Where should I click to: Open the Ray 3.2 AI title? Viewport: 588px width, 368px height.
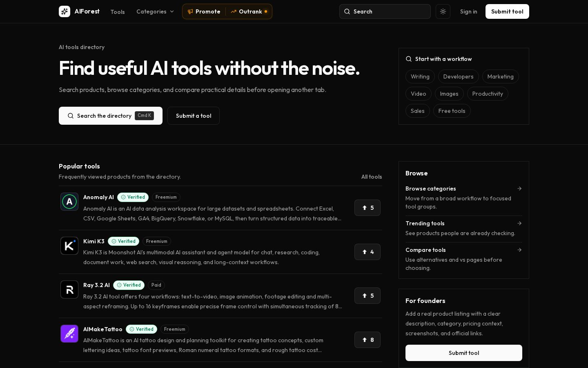96,285
